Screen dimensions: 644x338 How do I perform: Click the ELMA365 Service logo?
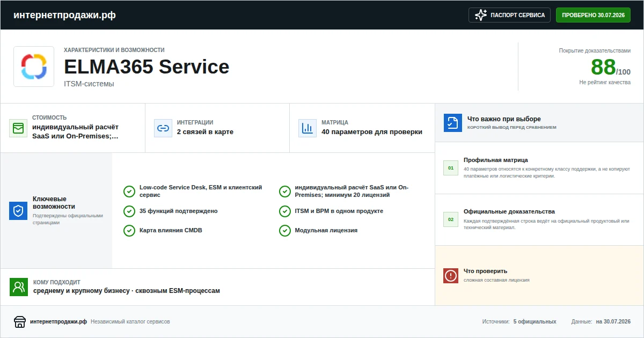(x=34, y=67)
